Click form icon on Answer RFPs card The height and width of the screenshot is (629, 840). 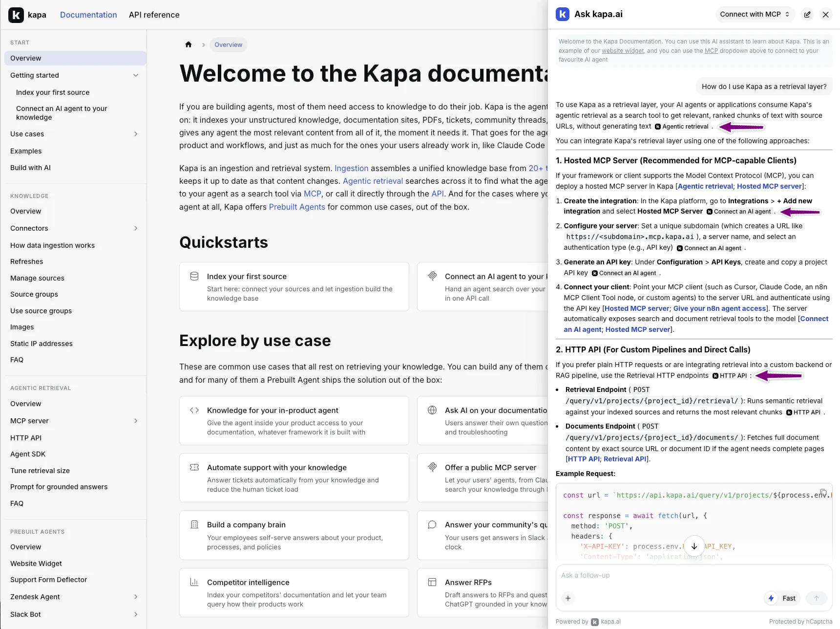tap(432, 582)
